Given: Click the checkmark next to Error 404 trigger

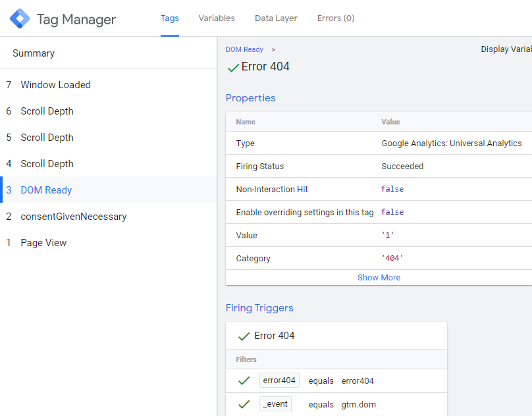Looking at the screenshot, I should [244, 336].
